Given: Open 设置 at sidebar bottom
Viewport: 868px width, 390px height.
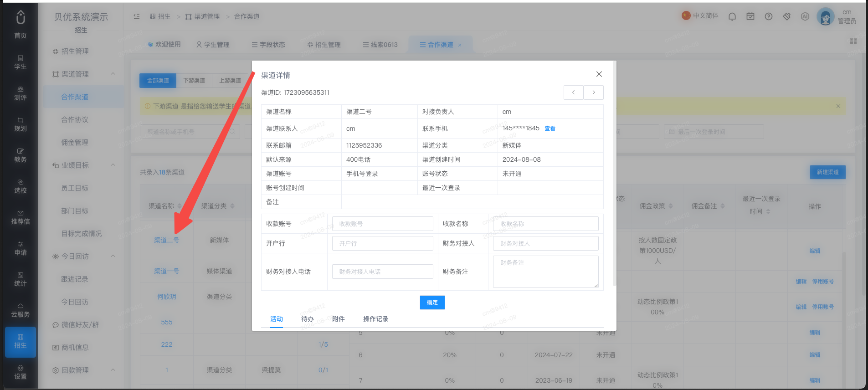Looking at the screenshot, I should [x=20, y=372].
